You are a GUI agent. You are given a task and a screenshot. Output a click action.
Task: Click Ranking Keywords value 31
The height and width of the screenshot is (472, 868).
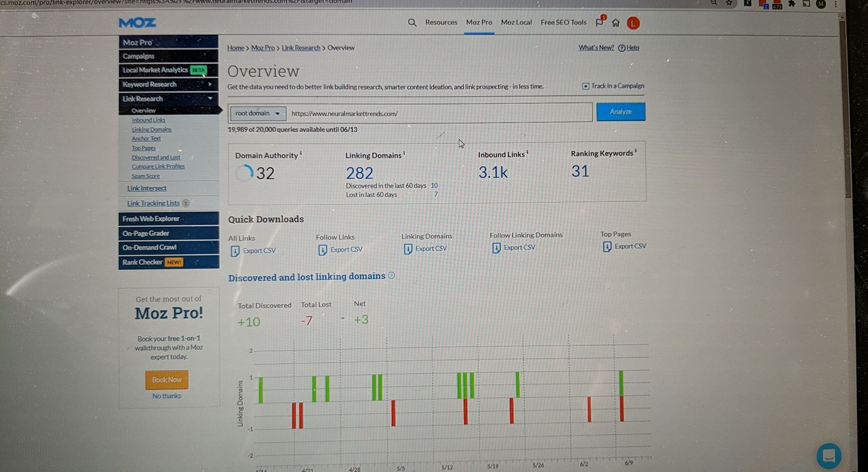[x=580, y=171]
